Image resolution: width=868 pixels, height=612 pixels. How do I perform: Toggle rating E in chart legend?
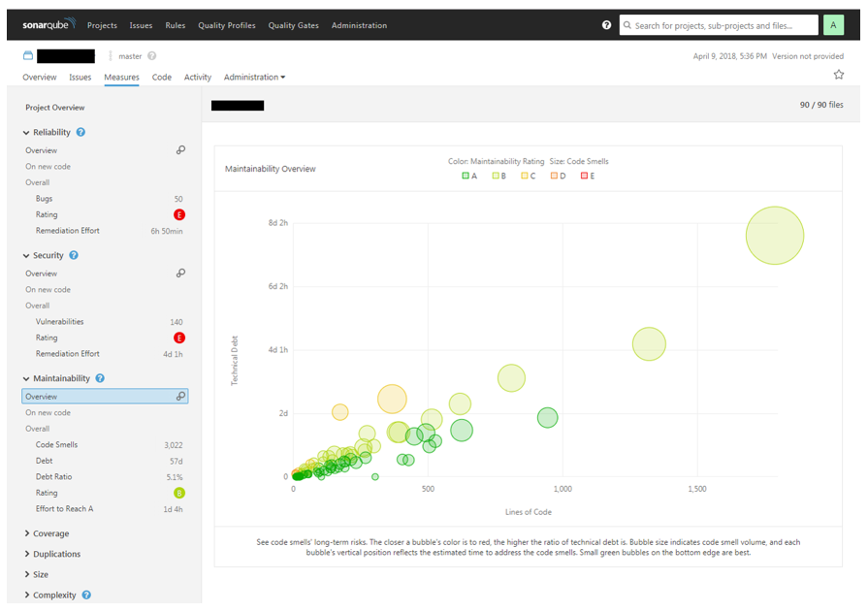tap(587, 176)
